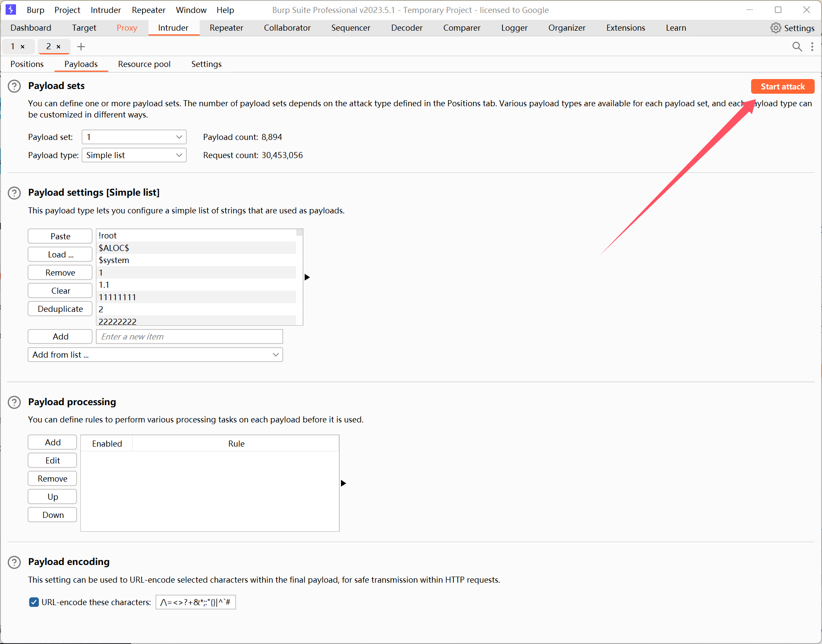This screenshot has width=822, height=644.
Task: Open help for Payload sets
Action: [14, 86]
